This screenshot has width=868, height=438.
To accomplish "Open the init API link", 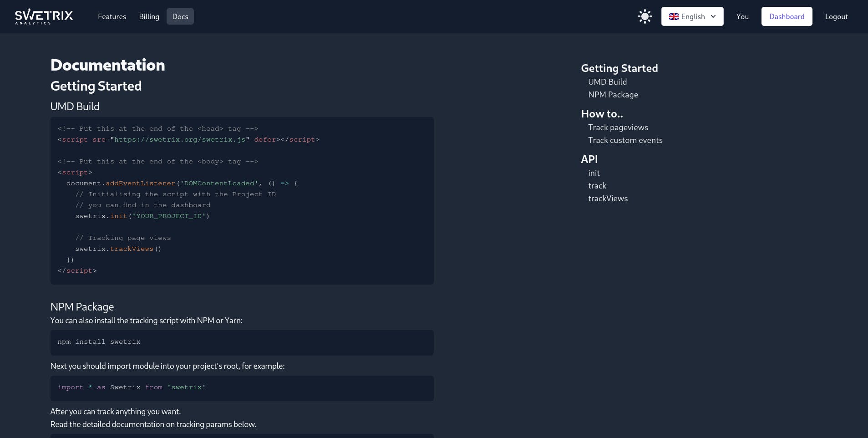I will pos(594,173).
